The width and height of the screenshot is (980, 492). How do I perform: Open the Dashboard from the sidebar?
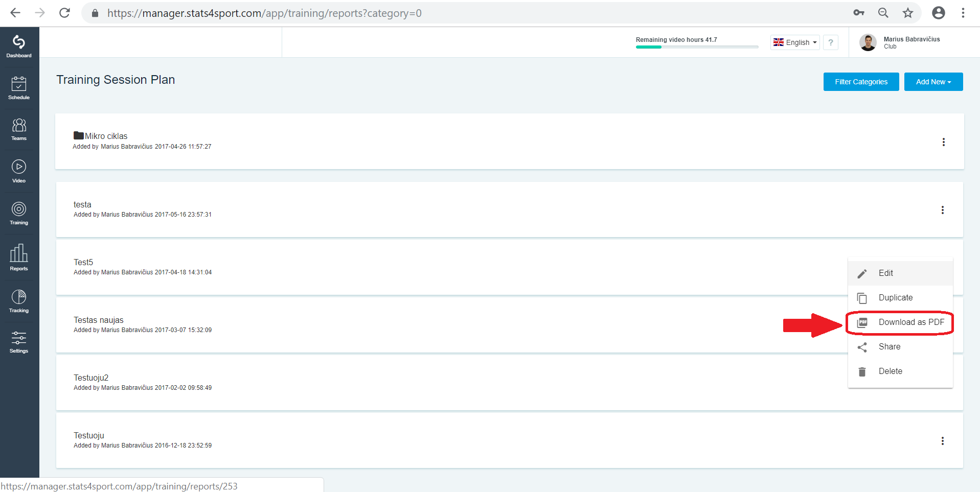coord(19,46)
